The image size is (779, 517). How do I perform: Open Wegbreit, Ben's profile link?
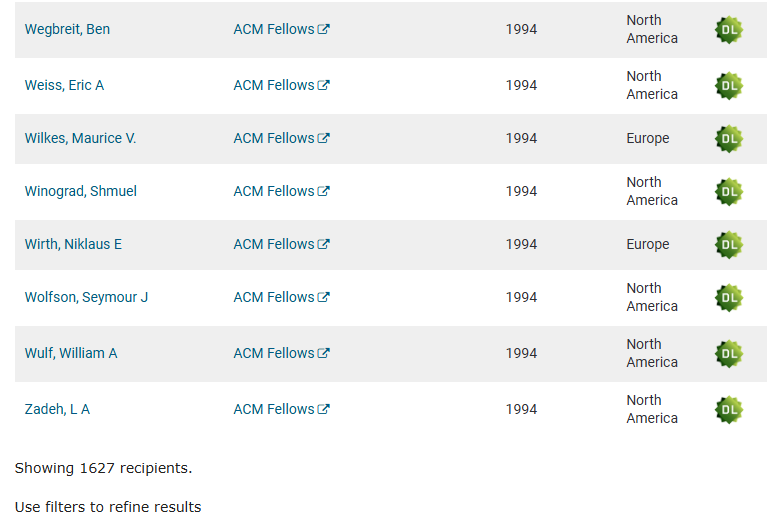[x=67, y=29]
